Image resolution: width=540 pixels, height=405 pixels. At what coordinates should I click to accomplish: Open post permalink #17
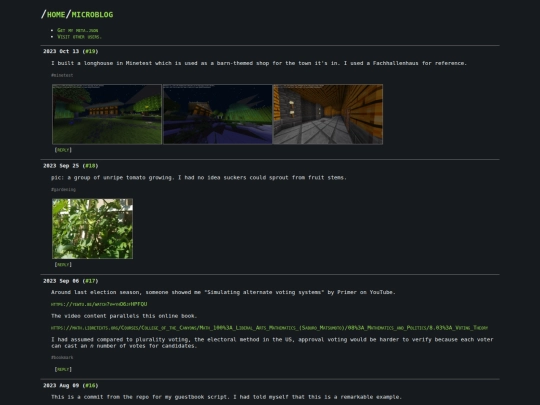point(90,281)
